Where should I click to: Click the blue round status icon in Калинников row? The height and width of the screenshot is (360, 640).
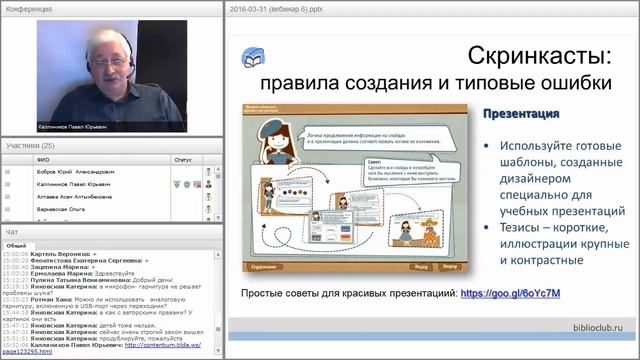pos(187,184)
